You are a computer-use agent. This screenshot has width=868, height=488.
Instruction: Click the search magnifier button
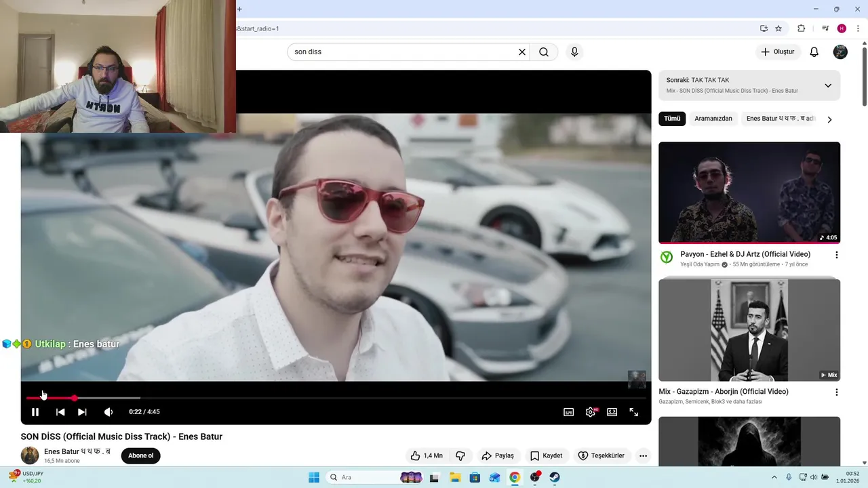click(544, 52)
